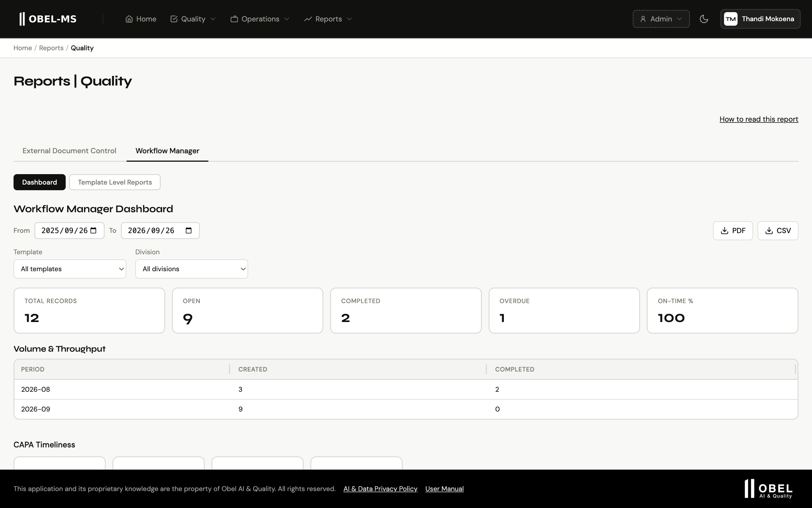Click the Admin user icon
This screenshot has width=812, height=508.
pyautogui.click(x=643, y=19)
